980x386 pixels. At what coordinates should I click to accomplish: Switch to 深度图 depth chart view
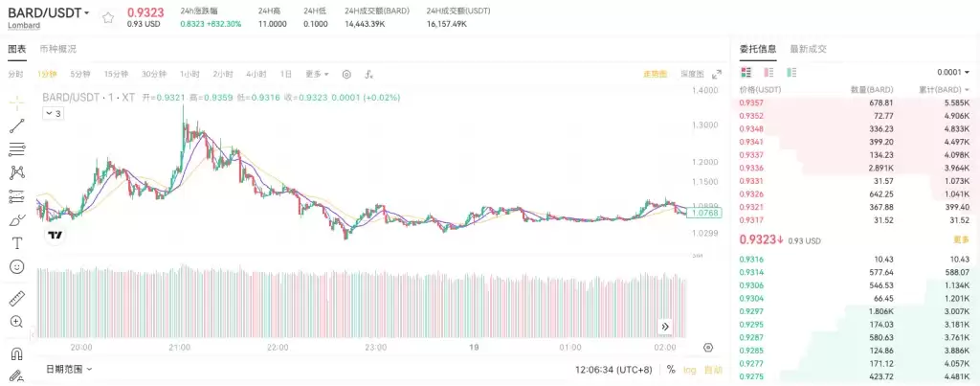pyautogui.click(x=691, y=74)
